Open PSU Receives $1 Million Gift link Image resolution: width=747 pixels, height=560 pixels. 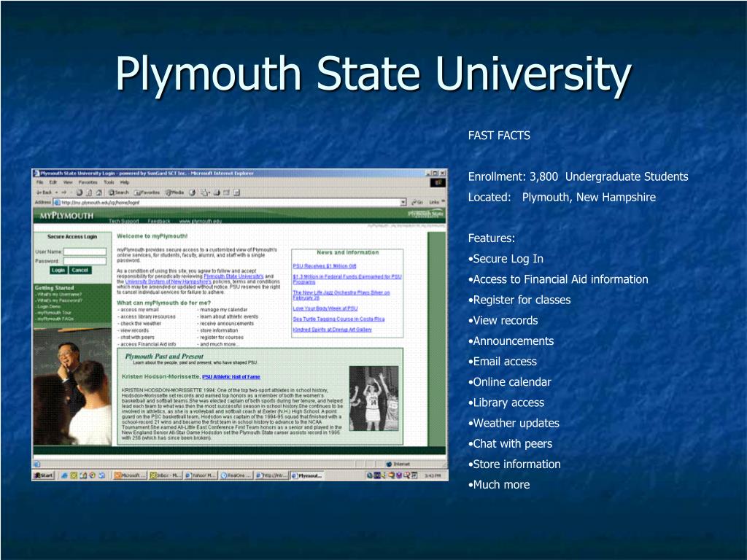point(325,266)
